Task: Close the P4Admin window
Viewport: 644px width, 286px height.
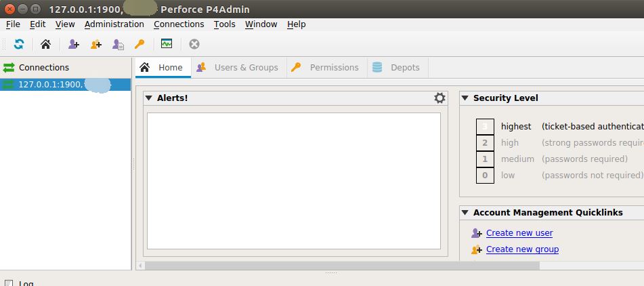Action: [x=9, y=9]
